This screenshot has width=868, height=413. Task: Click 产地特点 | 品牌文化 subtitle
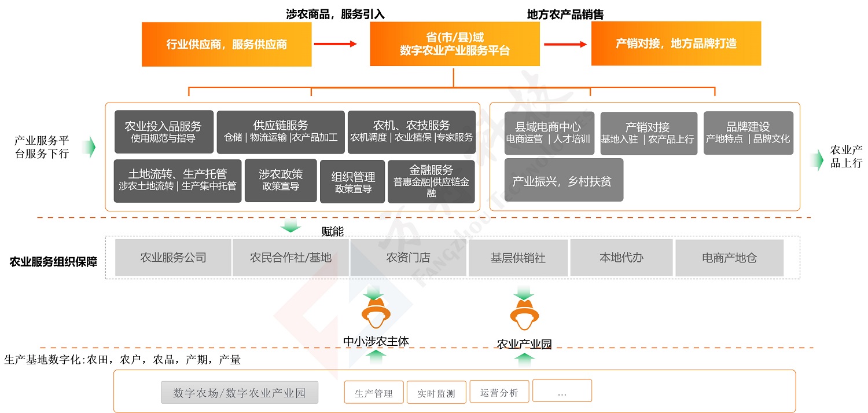pyautogui.click(x=748, y=138)
